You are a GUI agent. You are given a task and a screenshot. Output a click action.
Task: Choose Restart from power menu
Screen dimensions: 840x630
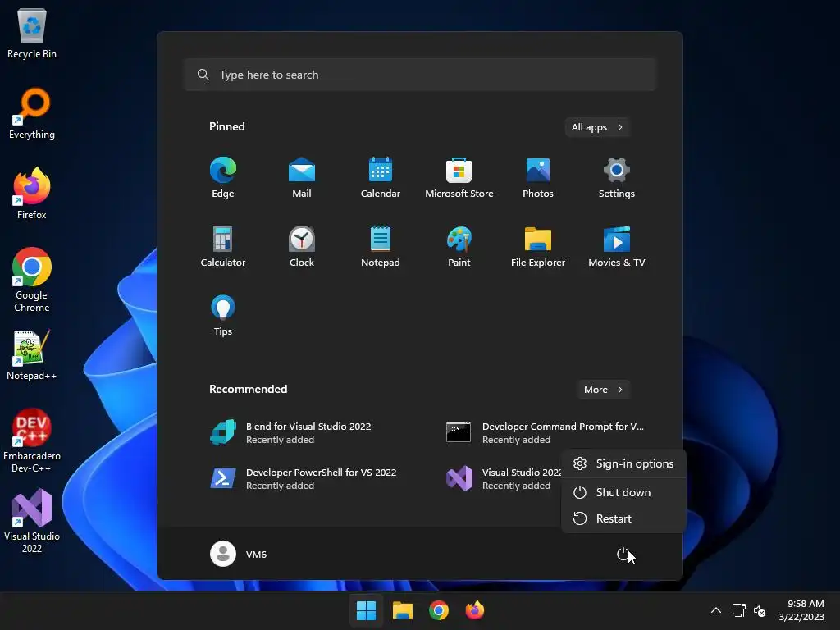pyautogui.click(x=623, y=518)
